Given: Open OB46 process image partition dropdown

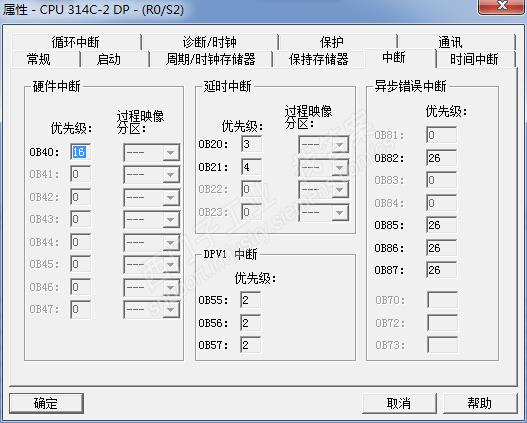Looking at the screenshot, I should pos(151,287).
